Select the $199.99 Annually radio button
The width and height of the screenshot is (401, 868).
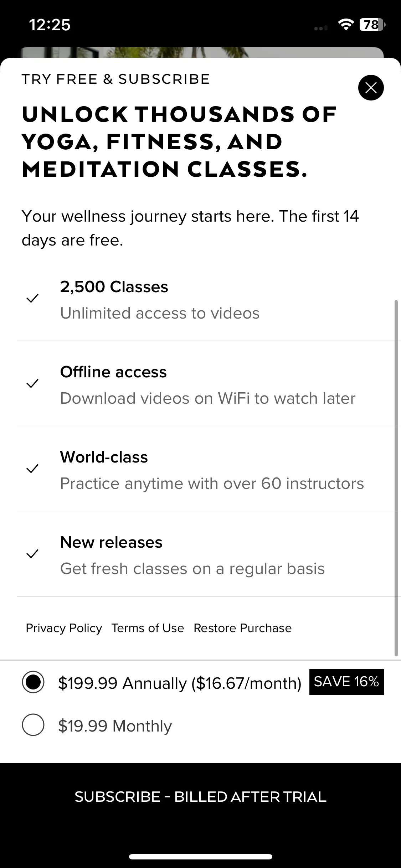pos(33,682)
